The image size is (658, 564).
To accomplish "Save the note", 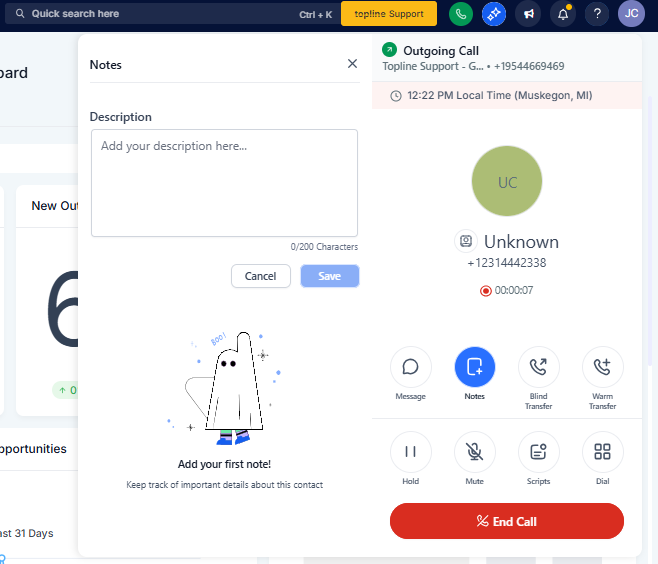I will [330, 276].
